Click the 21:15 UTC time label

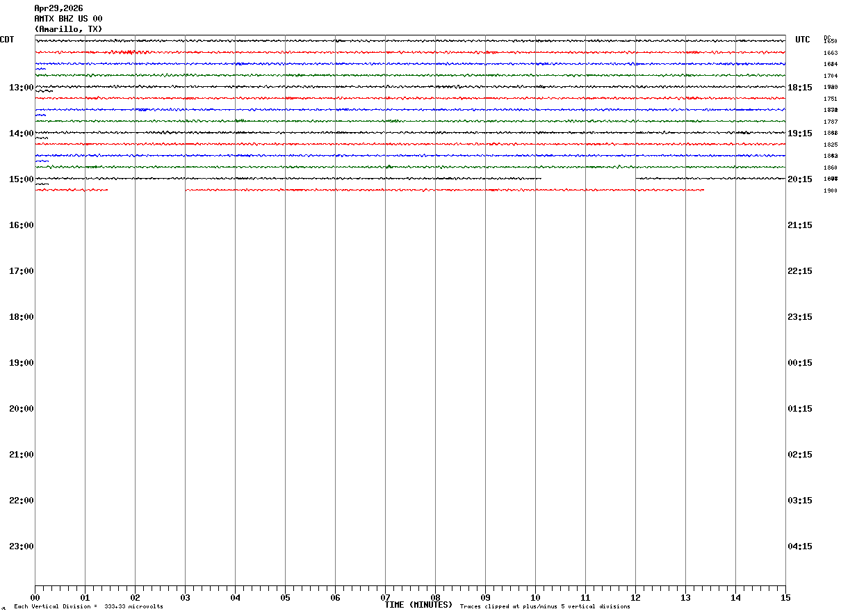point(800,225)
